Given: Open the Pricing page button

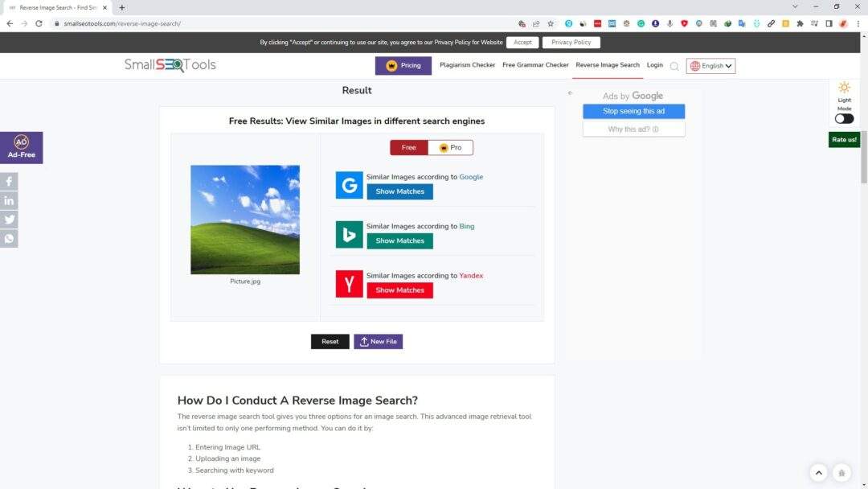Looking at the screenshot, I should 403,65.
